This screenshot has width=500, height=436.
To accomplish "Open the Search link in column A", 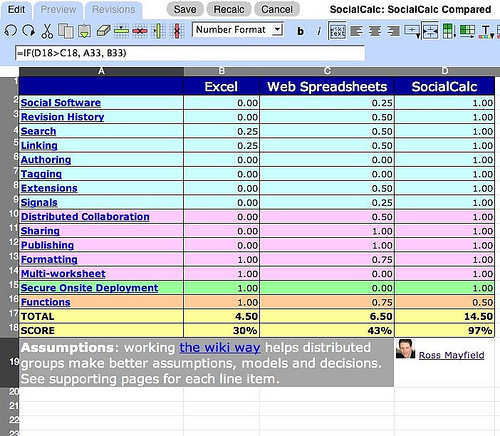I will tap(38, 131).
